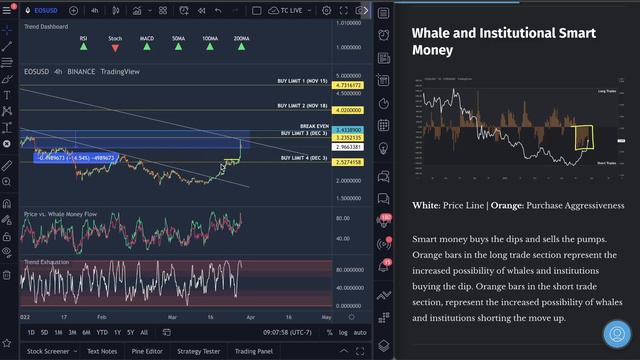Open the candle chart style selector
Viewport: 640px width, 360px height.
(x=116, y=11)
